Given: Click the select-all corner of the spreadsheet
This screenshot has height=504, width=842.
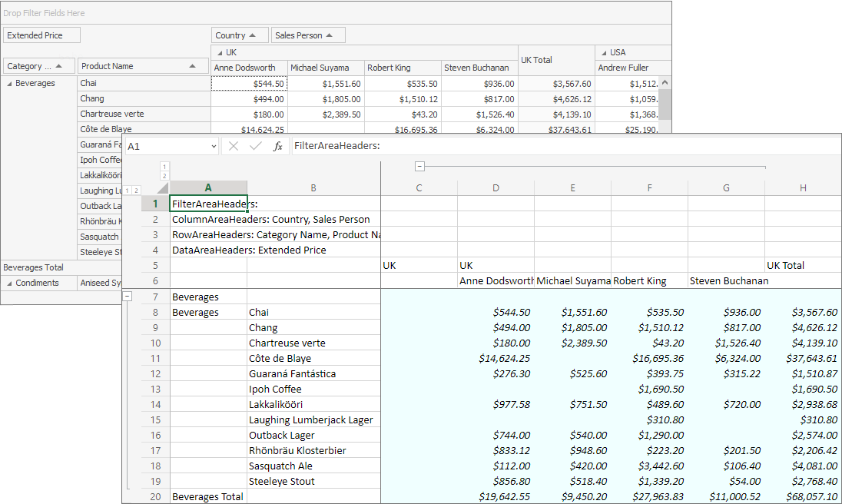Looking at the screenshot, I should (x=162, y=188).
